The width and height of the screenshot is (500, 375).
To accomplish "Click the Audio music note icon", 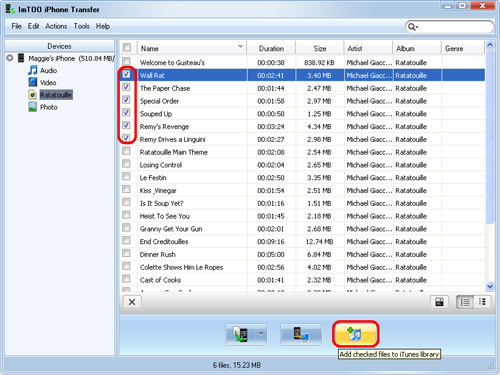I will coord(33,70).
